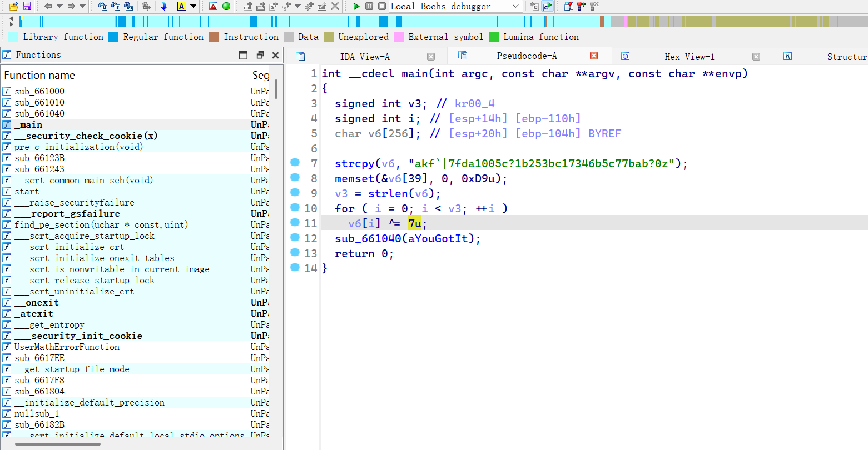Start the debugger with the green play icon
Viewport: 868px width, 450px height.
pos(356,6)
